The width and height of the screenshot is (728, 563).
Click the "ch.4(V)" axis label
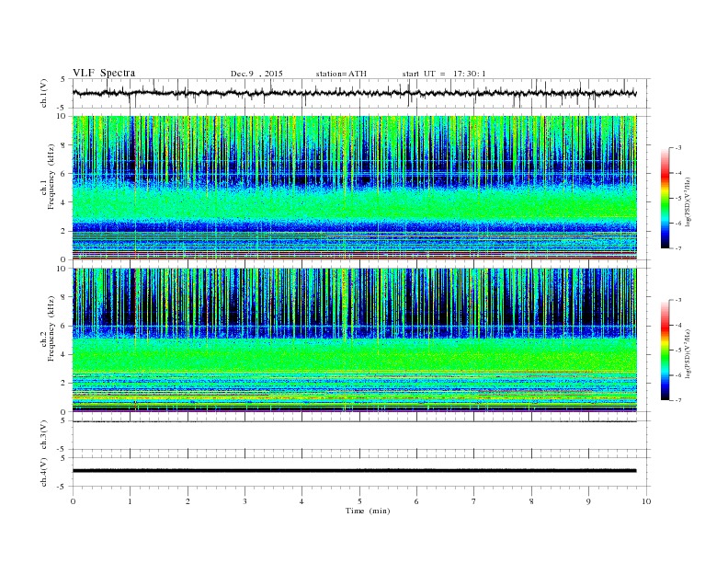coord(44,472)
